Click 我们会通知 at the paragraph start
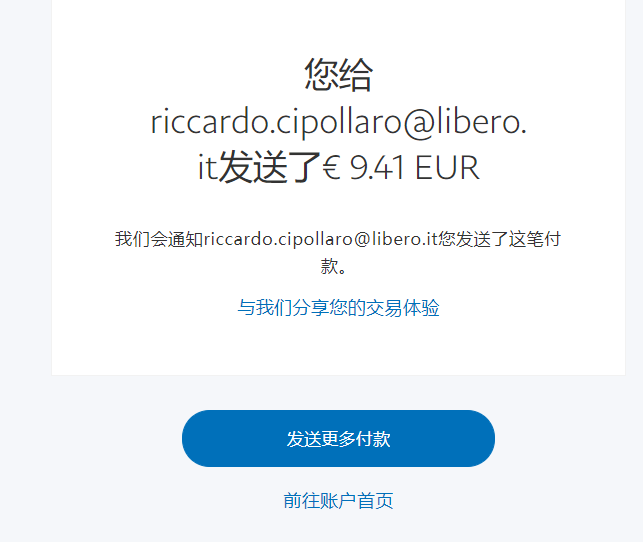Screen dimensions: 643x542 [159, 239]
